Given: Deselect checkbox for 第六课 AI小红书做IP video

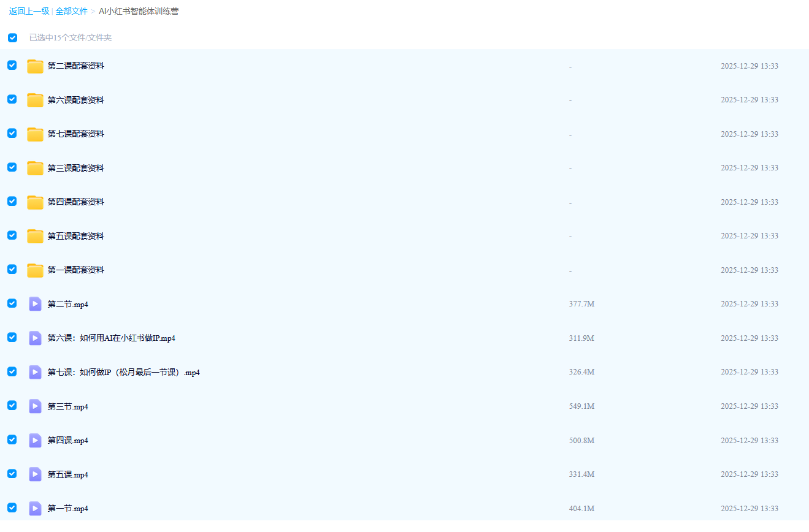Looking at the screenshot, I should [12, 338].
